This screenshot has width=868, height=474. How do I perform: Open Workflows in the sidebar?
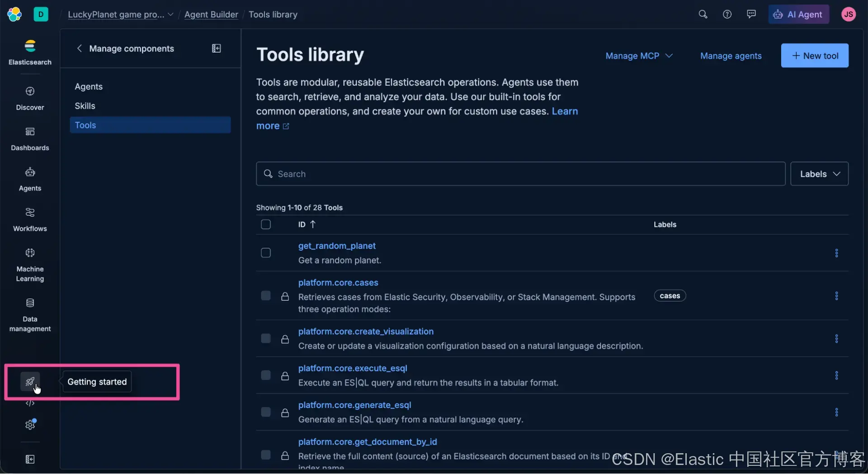point(30,219)
